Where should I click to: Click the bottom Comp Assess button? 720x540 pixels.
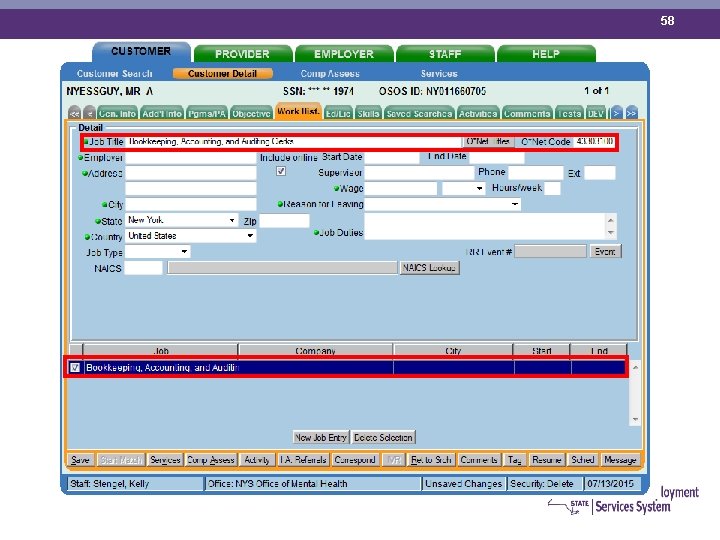click(211, 460)
